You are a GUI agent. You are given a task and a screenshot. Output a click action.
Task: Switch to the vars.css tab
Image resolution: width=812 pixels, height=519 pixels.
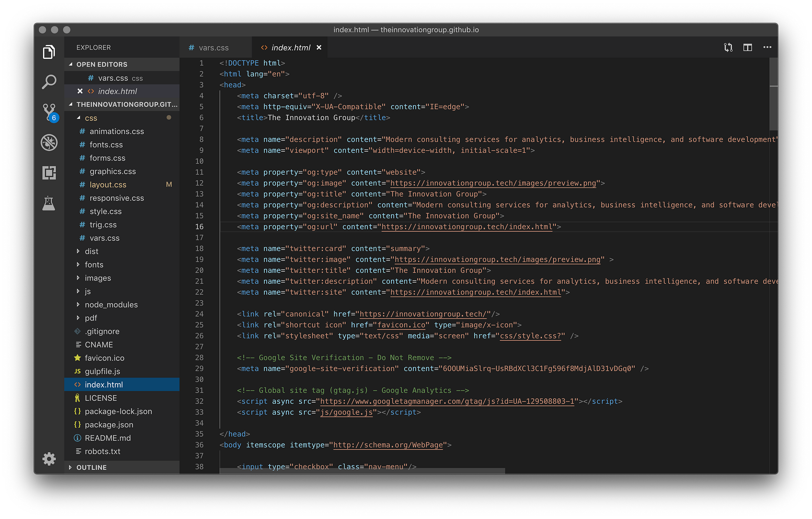[x=213, y=47]
